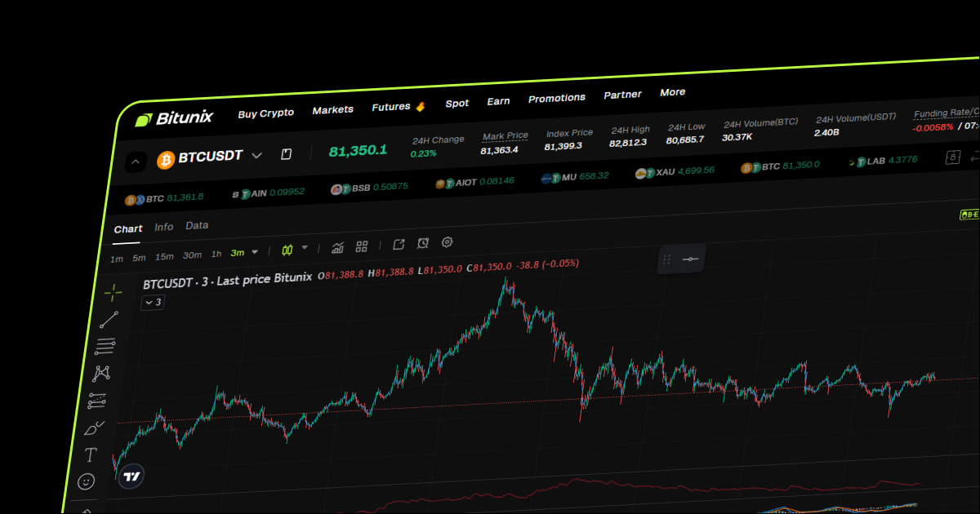Click ticker BTC 81,350.0
Image resolution: width=980 pixels, height=514 pixels.
point(781,166)
